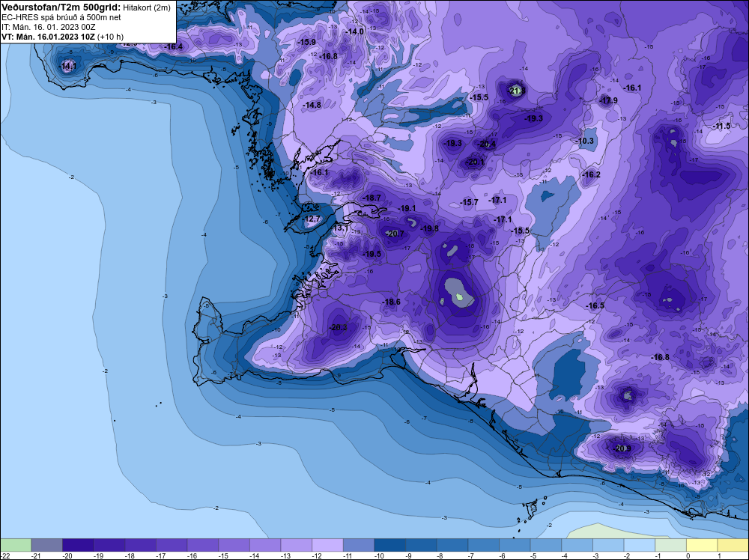Click the pale green -1 legend swatch
Screen dimensions: 749x560
[671, 545]
